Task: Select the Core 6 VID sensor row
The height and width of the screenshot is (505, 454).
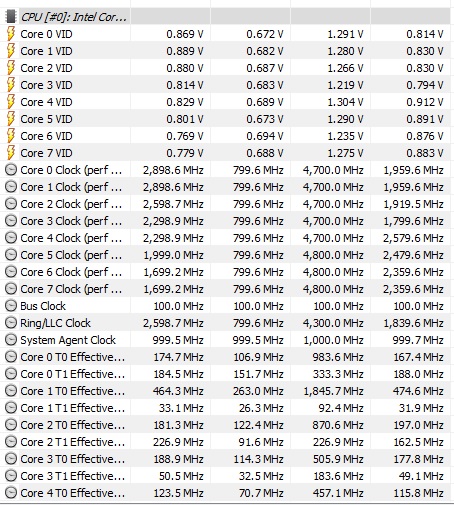Action: (x=227, y=136)
